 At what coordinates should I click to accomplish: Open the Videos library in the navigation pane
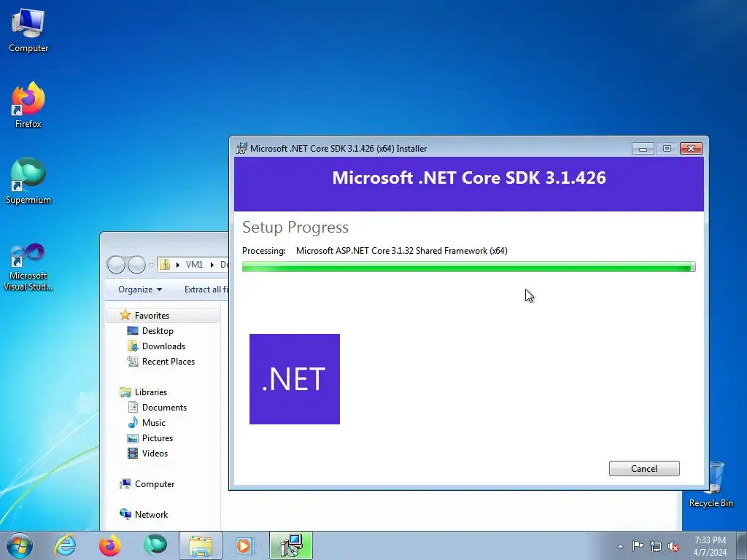point(155,454)
